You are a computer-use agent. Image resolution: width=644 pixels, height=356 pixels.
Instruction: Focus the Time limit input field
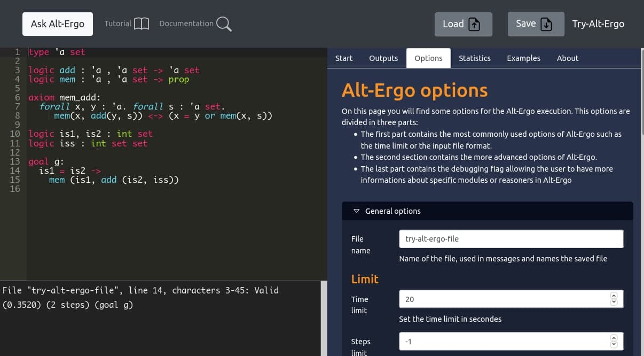502,299
